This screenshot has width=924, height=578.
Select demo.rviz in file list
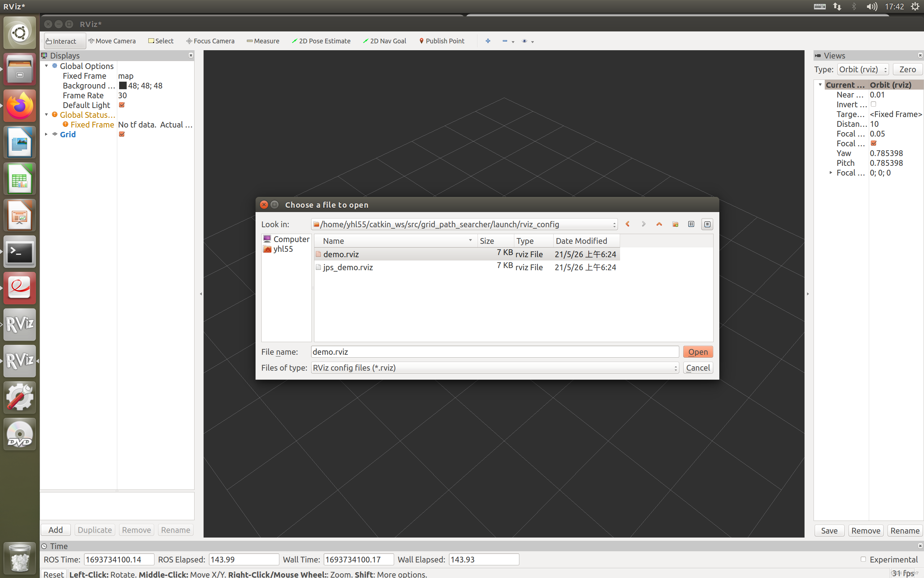point(467,254)
